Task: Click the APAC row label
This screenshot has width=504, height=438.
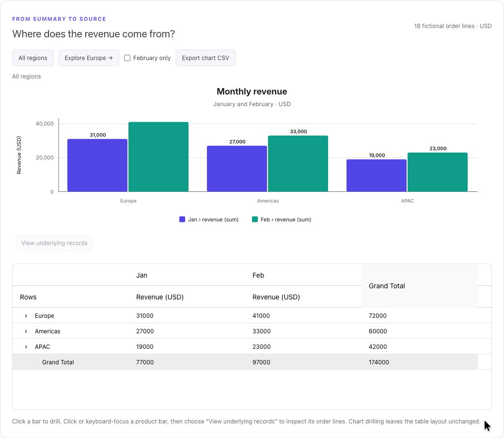Action: coord(43,347)
